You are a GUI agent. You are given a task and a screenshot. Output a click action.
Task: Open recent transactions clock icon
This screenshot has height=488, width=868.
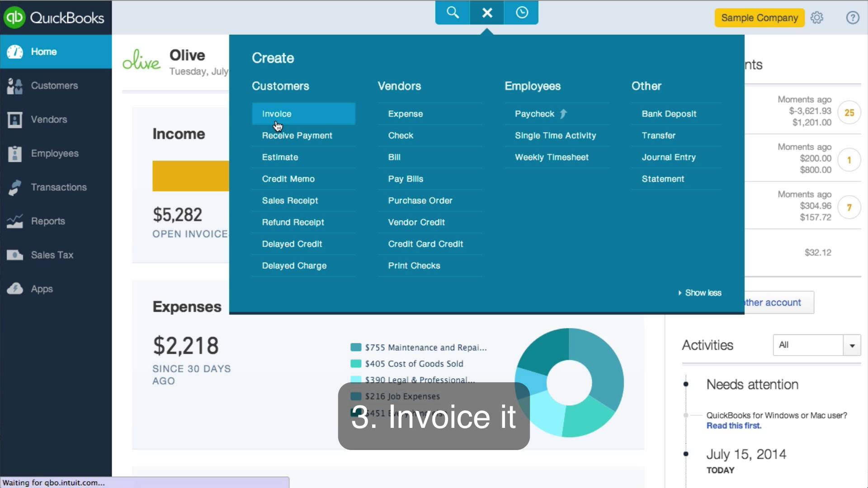[521, 12]
